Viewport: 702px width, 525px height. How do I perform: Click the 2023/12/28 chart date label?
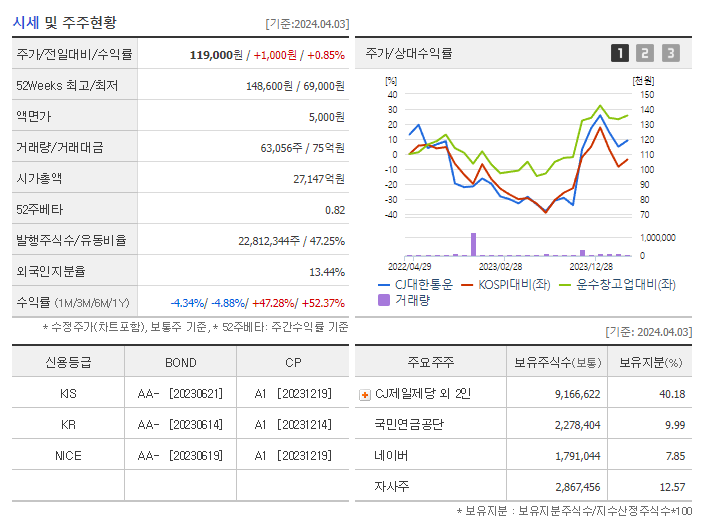click(x=591, y=267)
